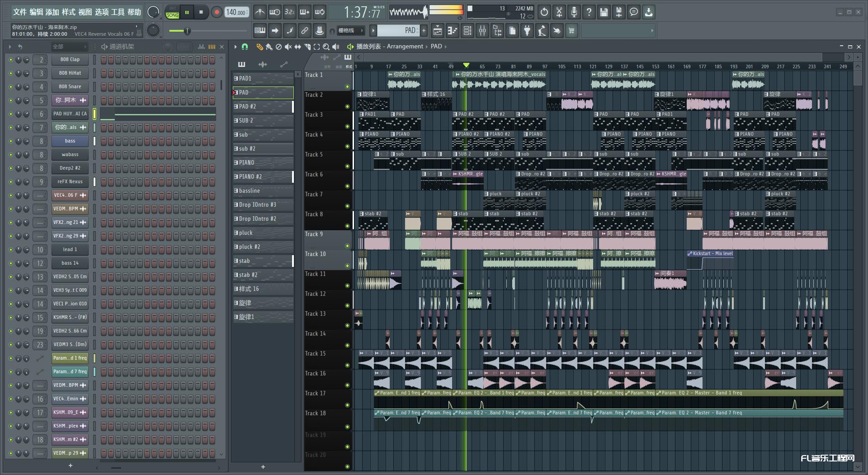Screen dimensions: 868x475
Task: Save the project with floppy disk icon
Action: tap(604, 12)
